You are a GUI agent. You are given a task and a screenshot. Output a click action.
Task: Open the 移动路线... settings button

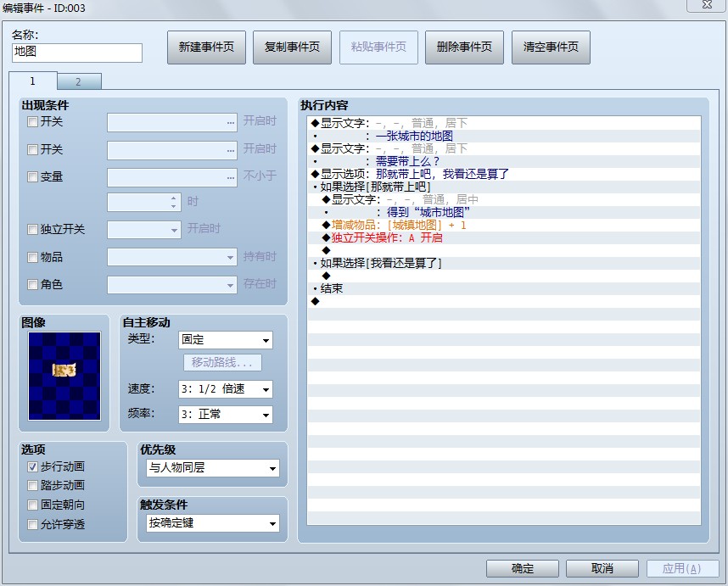[x=222, y=362]
